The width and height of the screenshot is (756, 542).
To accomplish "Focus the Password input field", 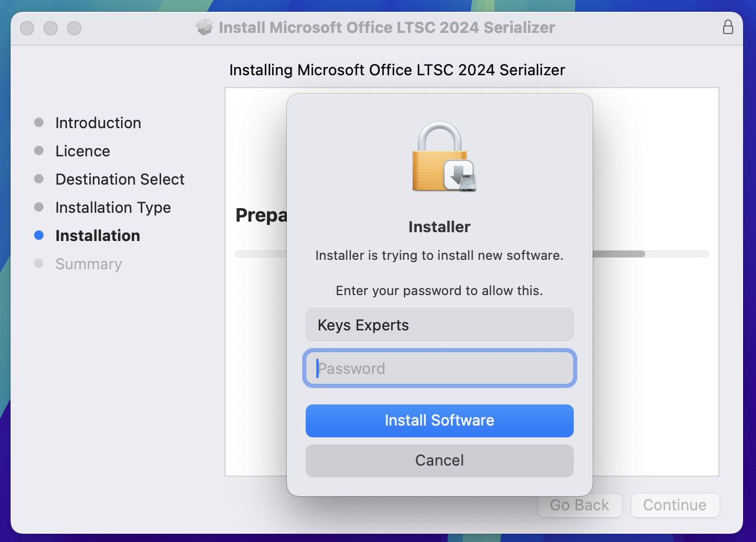I will (439, 369).
